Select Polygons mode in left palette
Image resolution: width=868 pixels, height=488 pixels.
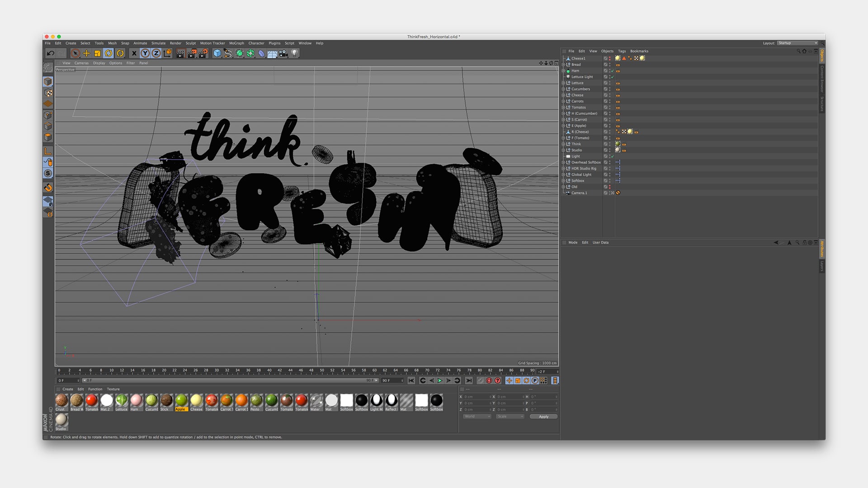(48, 137)
